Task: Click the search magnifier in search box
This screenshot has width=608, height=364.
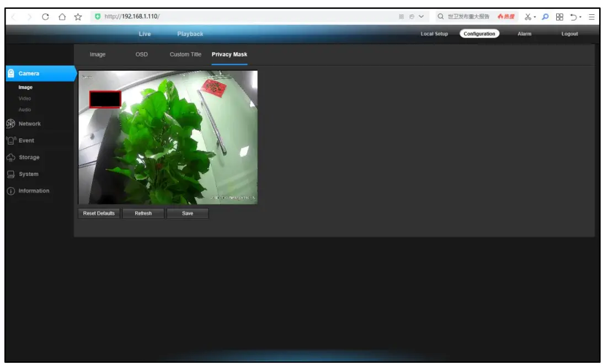Action: (x=440, y=17)
